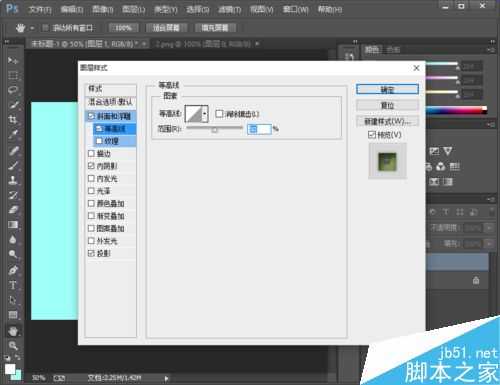Select the Rectangle shape tool
This screenshot has width=500, height=385.
pyautogui.click(x=13, y=315)
